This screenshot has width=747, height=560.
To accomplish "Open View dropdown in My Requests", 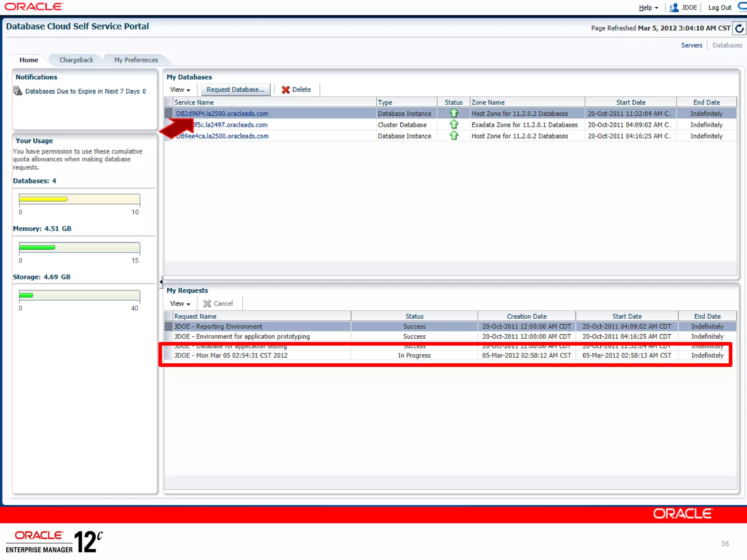I will [180, 304].
